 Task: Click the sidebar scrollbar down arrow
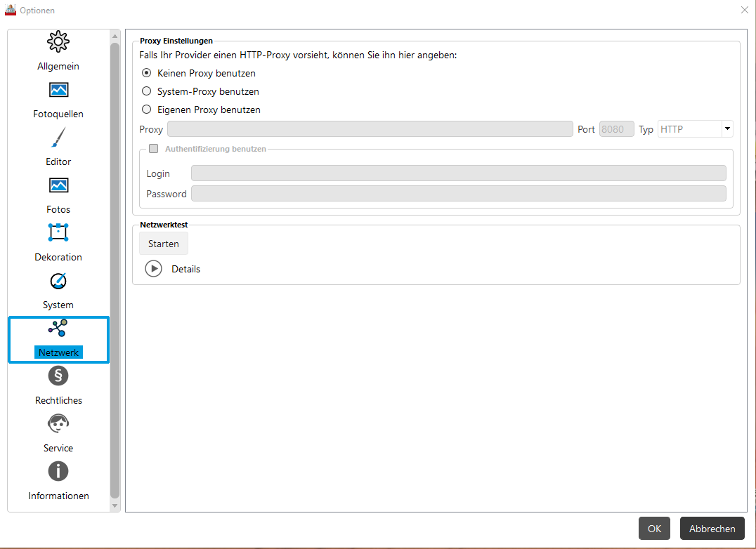pos(115,505)
